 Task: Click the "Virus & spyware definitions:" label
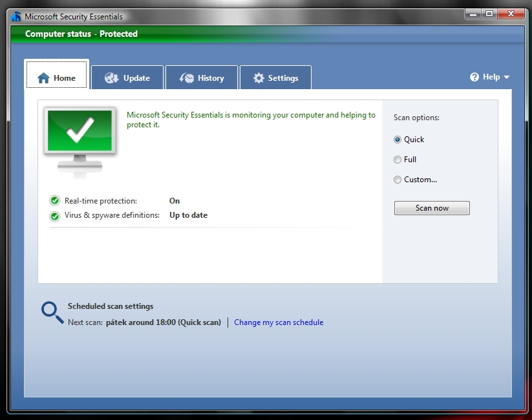(x=112, y=215)
